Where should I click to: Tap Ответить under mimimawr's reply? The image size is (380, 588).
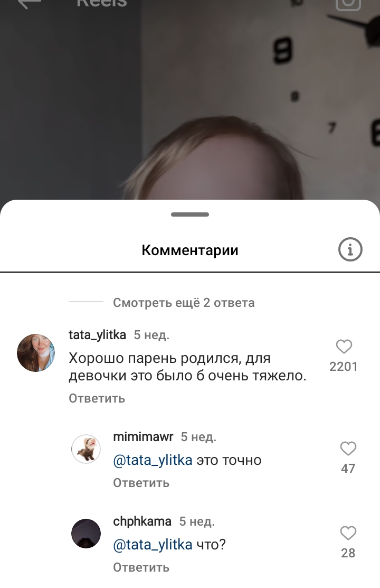[141, 483]
